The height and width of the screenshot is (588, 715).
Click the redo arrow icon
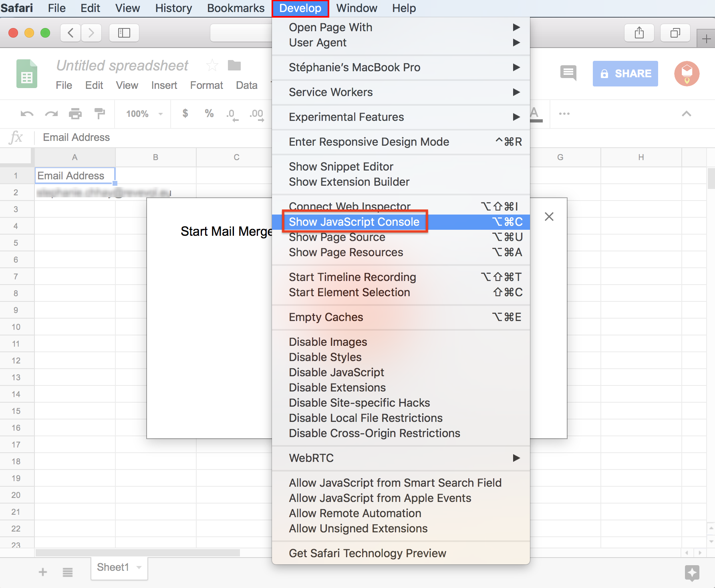(x=51, y=114)
